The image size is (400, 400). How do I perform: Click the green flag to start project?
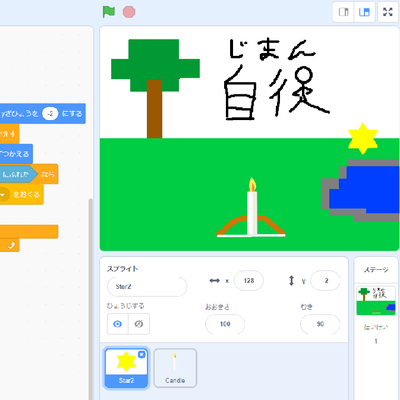109,12
